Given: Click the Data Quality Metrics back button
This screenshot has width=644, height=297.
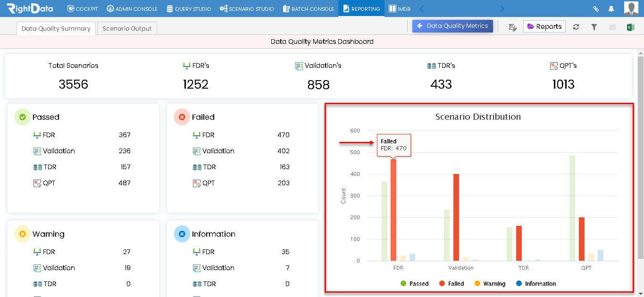Looking at the screenshot, I should [x=452, y=26].
